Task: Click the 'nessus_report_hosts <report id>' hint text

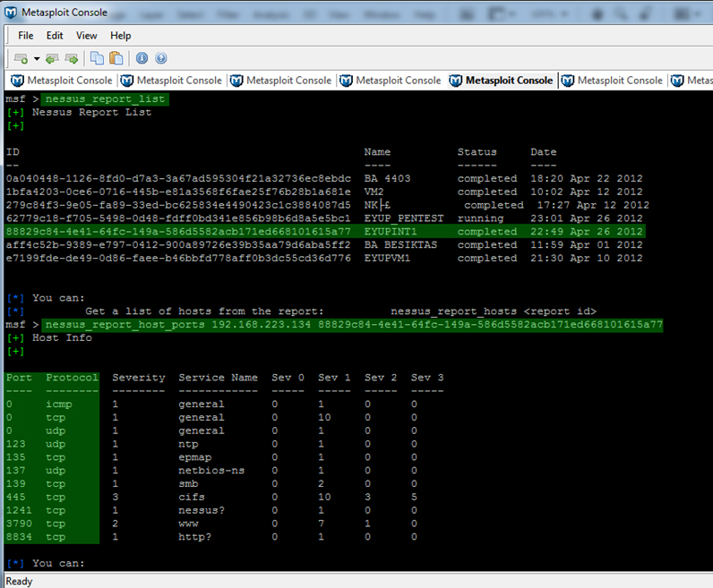Action: 494,311
